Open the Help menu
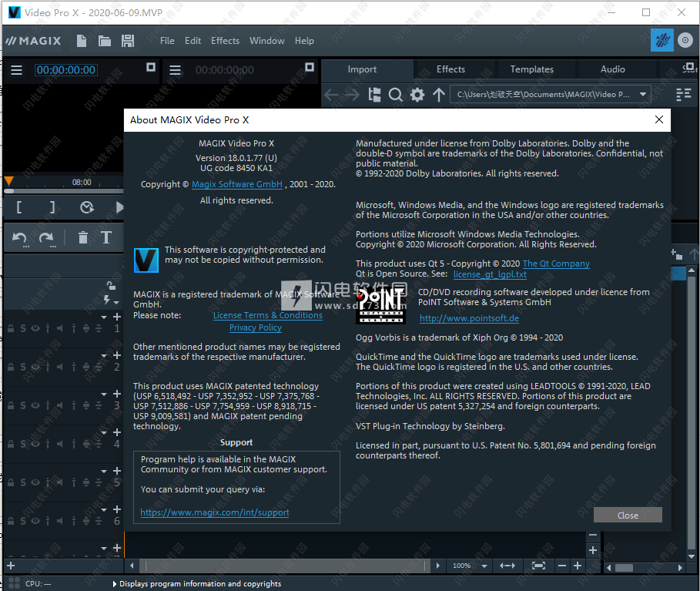Screen dimensions: 700x591 304,41
